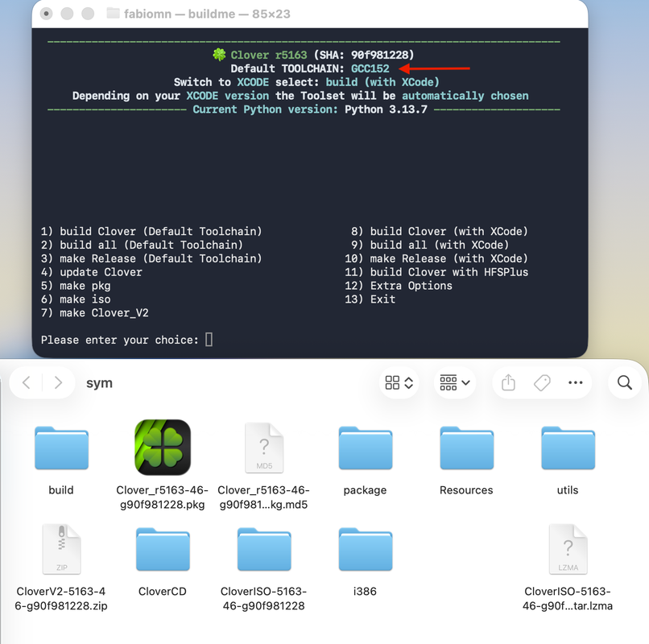
Task: Go forward in the Finder sym window
Action: click(58, 383)
